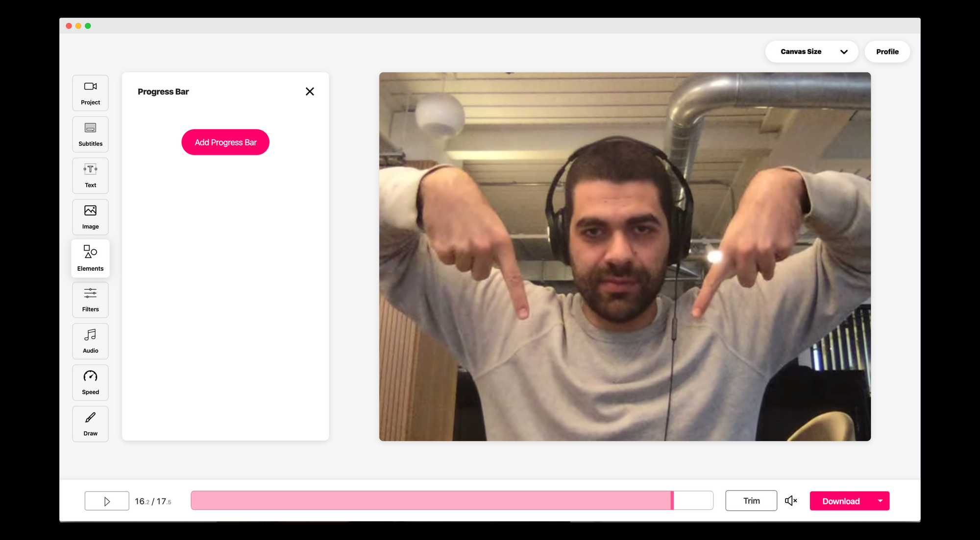Open the Profile page
The image size is (980, 540).
887,51
